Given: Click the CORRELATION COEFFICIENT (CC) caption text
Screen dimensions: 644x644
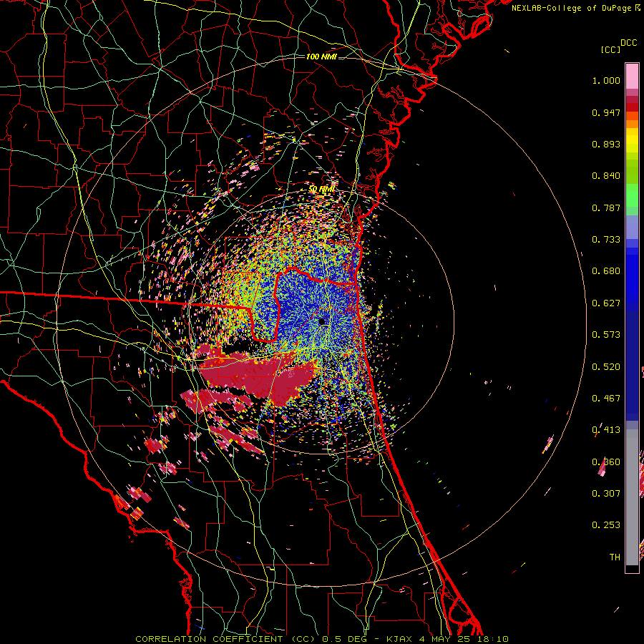Looking at the screenshot, I should click(x=225, y=639).
